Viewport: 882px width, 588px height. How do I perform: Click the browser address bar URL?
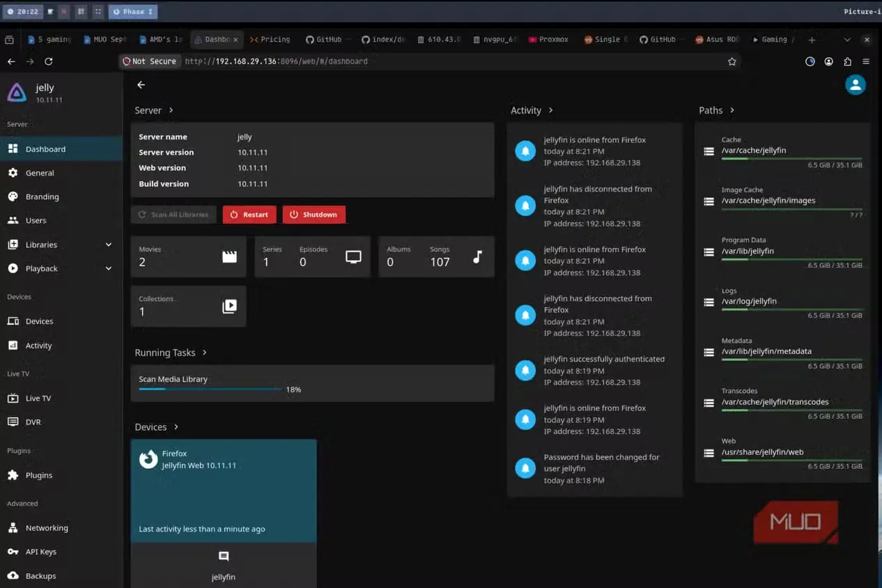coord(276,61)
